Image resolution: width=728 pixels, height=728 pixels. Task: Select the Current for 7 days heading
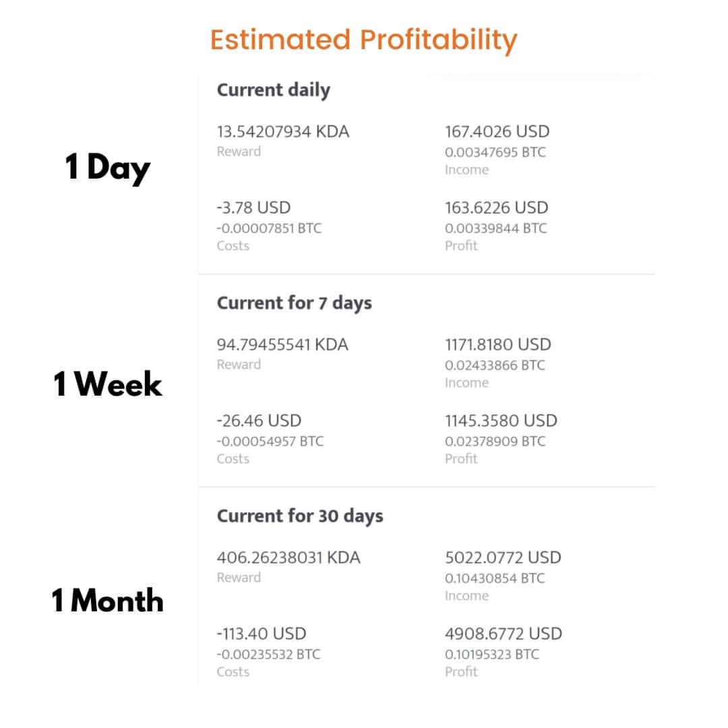[295, 303]
